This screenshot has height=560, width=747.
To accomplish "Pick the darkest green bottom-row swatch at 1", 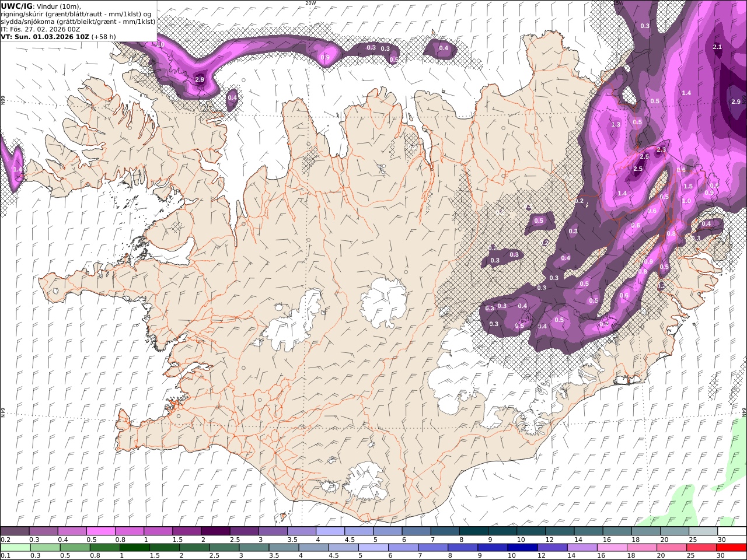I will coord(135,548).
